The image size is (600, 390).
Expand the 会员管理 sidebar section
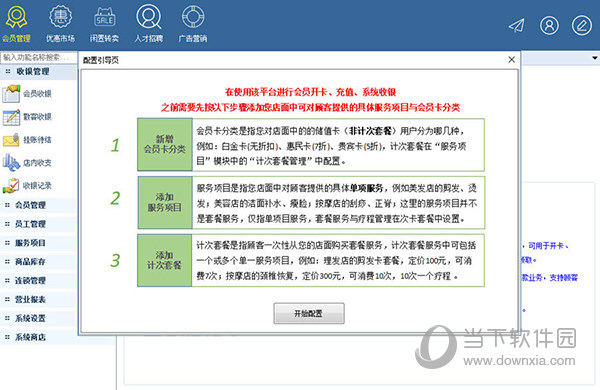(38, 205)
